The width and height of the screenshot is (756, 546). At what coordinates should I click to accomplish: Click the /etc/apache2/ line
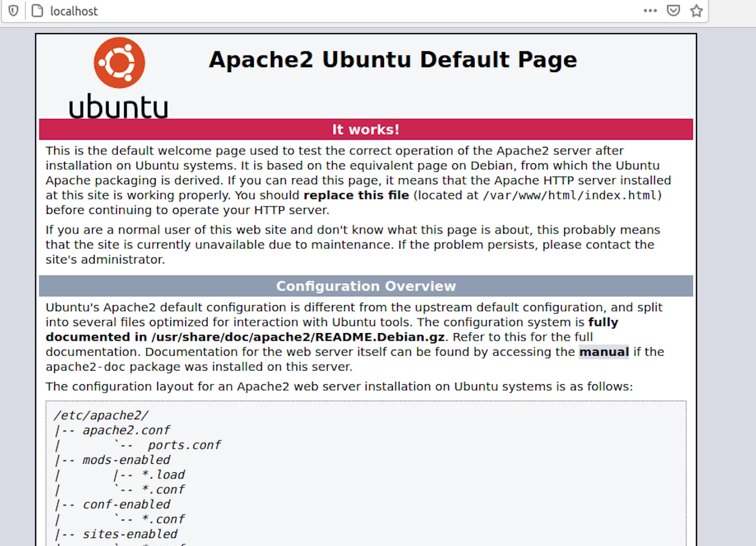point(101,415)
